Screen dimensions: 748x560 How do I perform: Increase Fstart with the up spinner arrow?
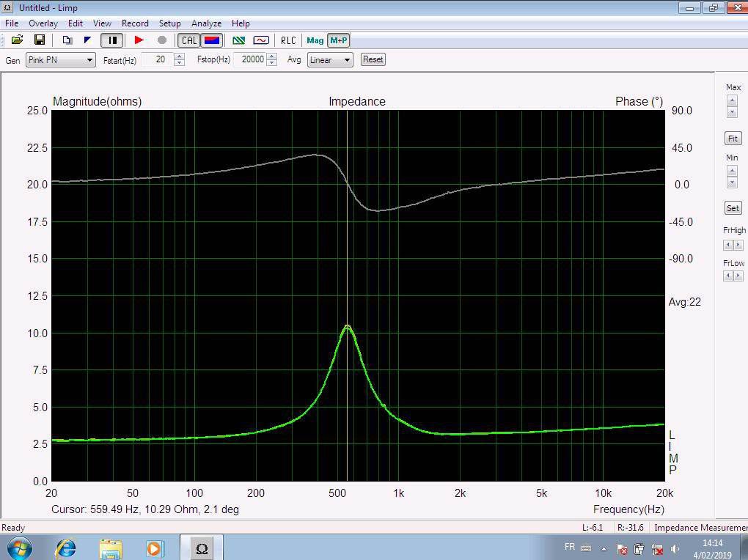coord(180,56)
